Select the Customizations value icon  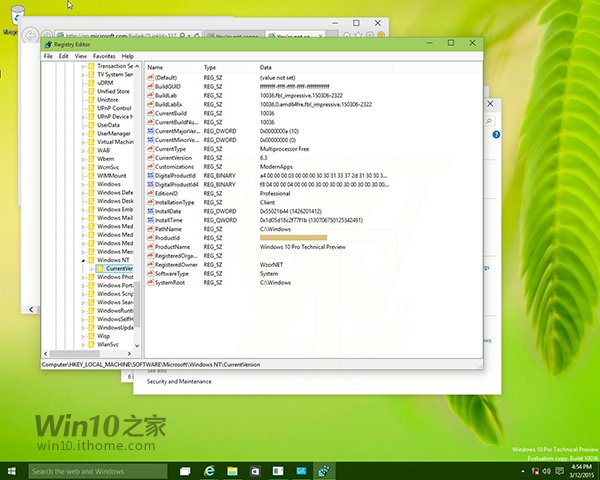point(150,167)
